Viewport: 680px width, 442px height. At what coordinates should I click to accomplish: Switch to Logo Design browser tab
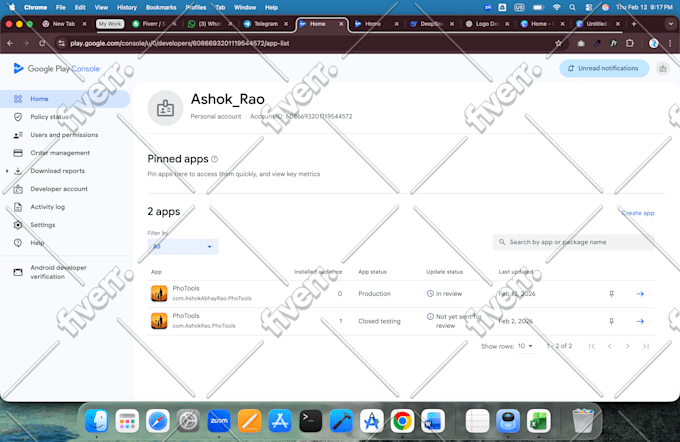coord(487,24)
